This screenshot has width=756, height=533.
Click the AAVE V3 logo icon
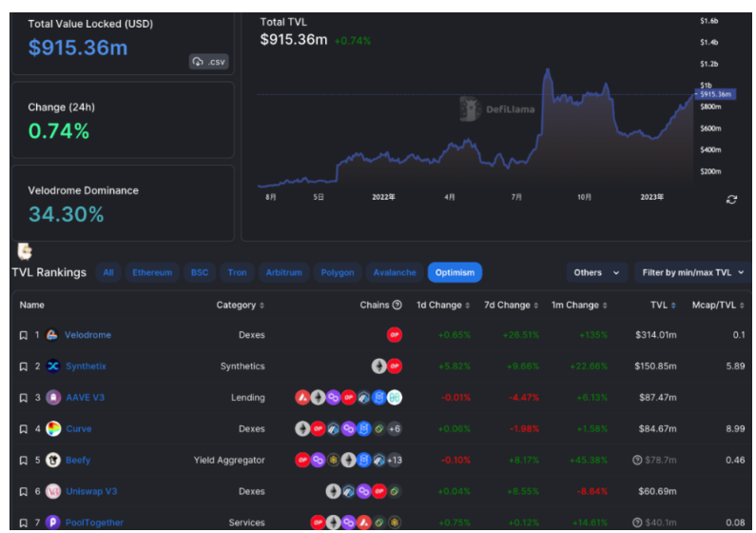point(53,398)
